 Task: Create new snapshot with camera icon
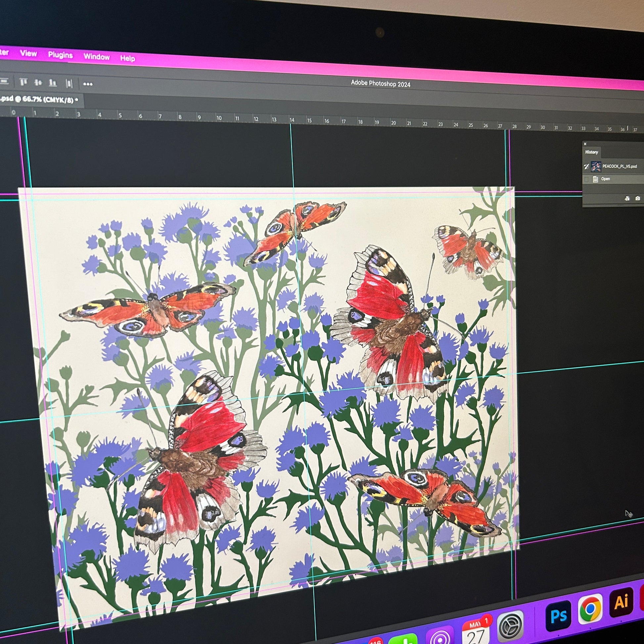coord(637,199)
